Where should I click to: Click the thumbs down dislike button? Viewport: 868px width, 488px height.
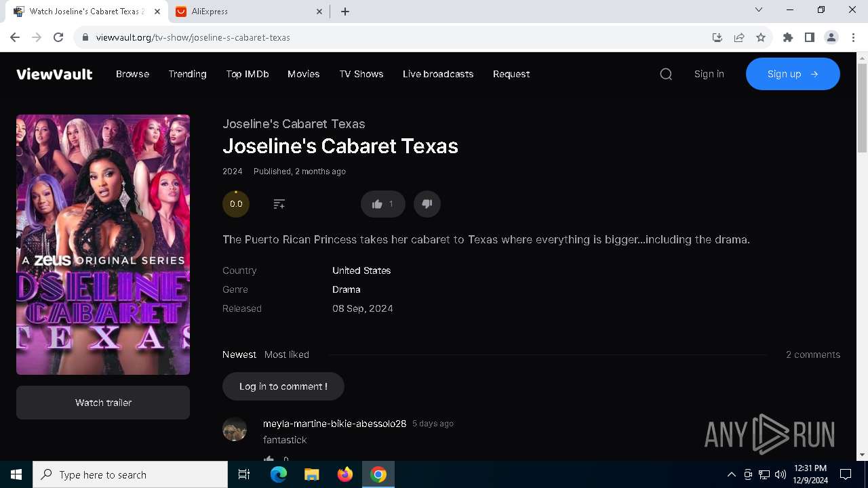click(427, 204)
